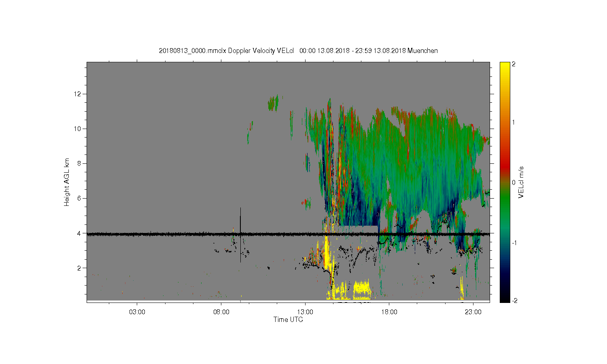
Task: Click the height axis tick label 2
Action: coord(79,268)
